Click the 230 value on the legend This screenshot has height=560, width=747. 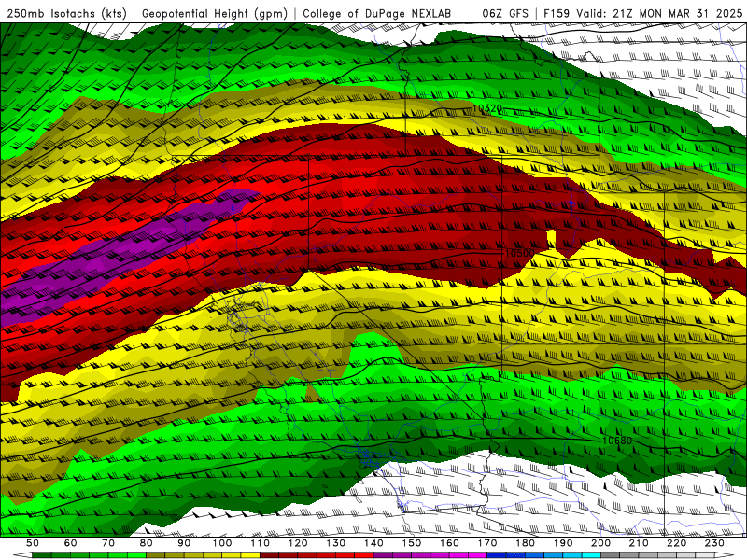(714, 543)
